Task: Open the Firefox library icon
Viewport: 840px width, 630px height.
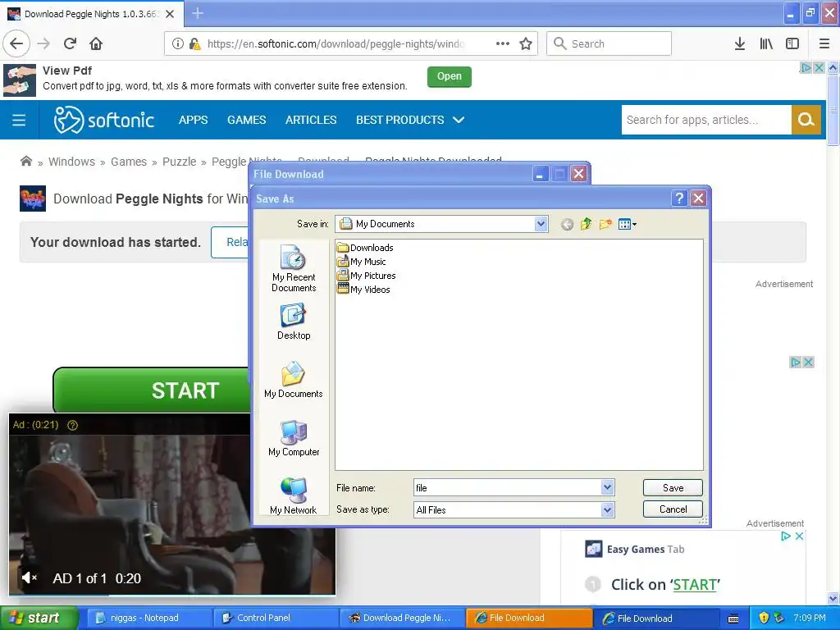Action: point(766,44)
